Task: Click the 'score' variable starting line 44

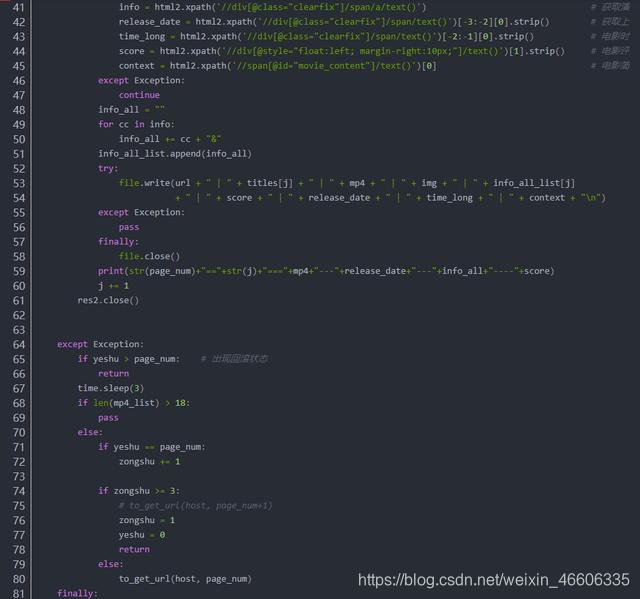Action: [x=131, y=51]
